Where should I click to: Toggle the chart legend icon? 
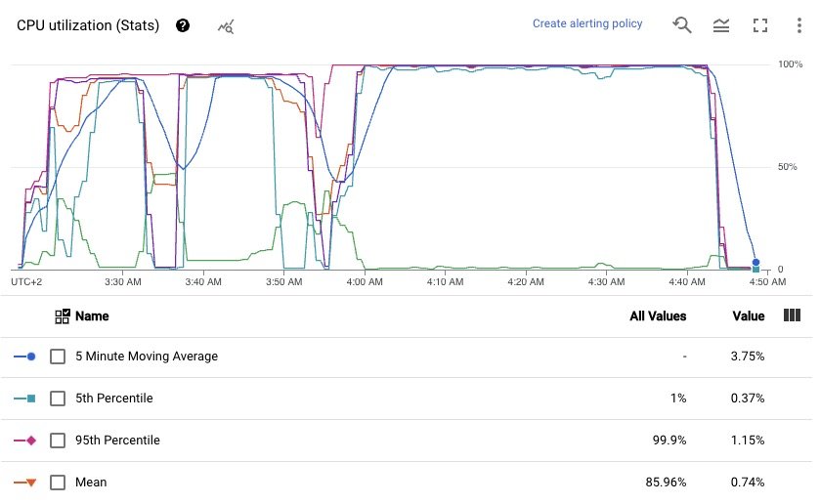tap(721, 24)
